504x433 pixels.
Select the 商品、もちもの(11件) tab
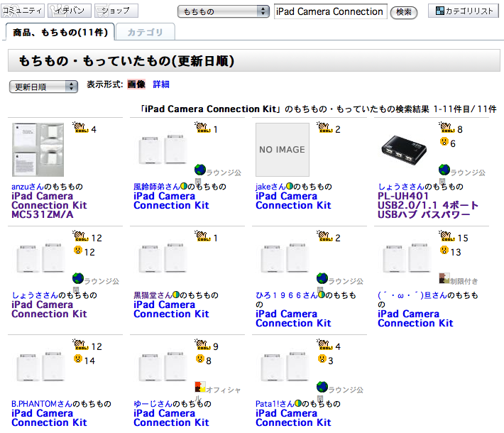tap(60, 32)
